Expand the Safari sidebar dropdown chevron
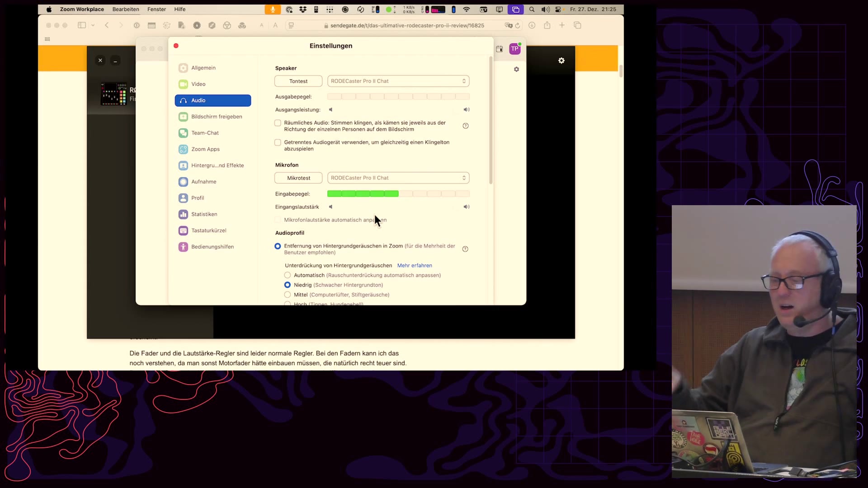This screenshot has width=868, height=488. 93,26
